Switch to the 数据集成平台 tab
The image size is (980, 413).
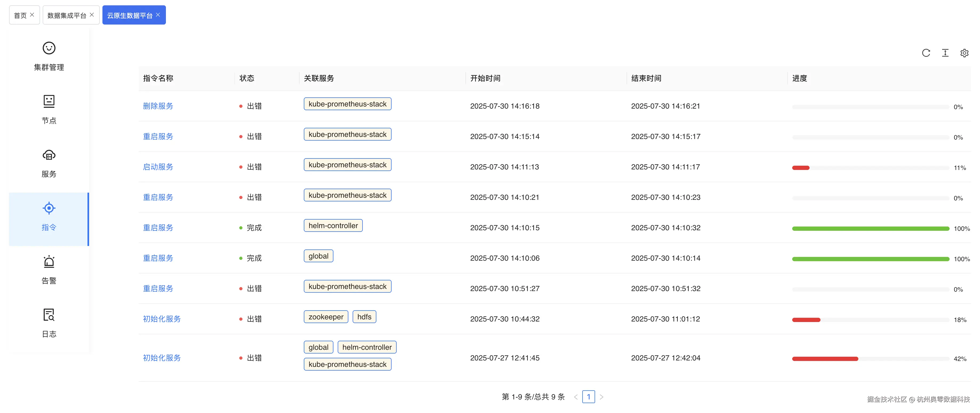(x=67, y=15)
